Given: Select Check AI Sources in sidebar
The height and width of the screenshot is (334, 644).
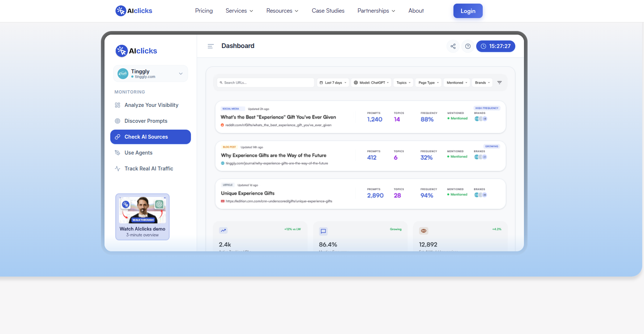Looking at the screenshot, I should click(x=150, y=137).
